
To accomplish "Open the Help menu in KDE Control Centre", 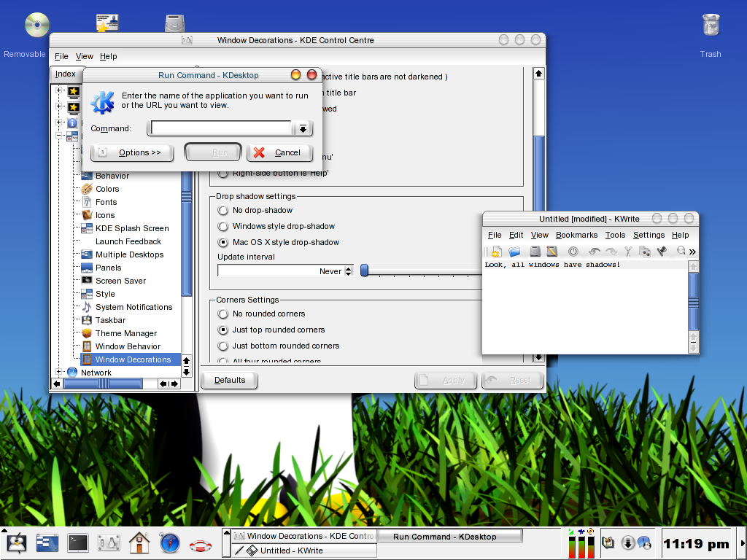I will [108, 56].
